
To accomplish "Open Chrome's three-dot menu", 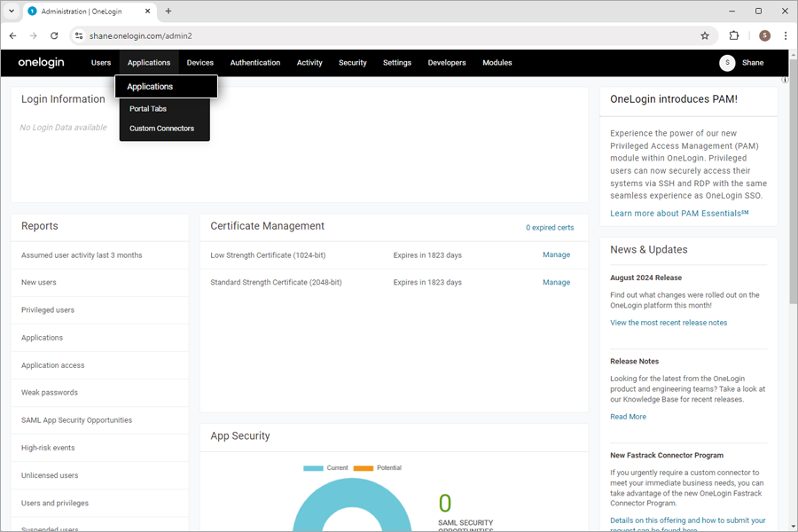I will click(x=786, y=35).
